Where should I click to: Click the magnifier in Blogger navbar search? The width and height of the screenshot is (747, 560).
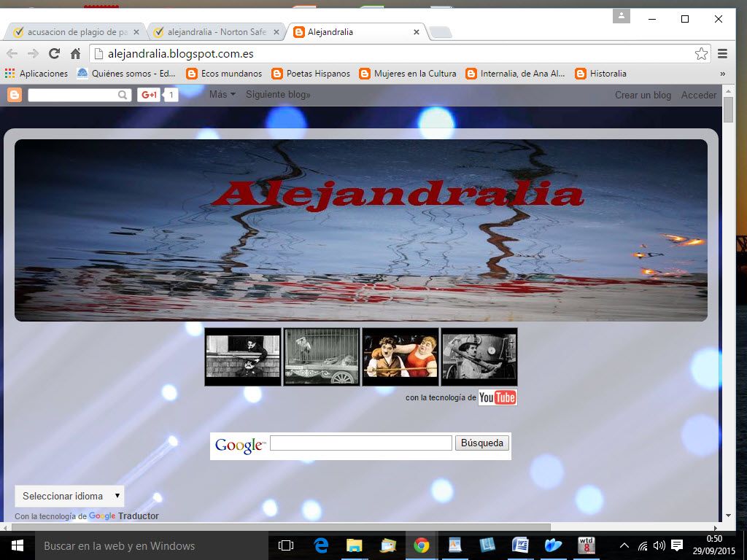[123, 95]
